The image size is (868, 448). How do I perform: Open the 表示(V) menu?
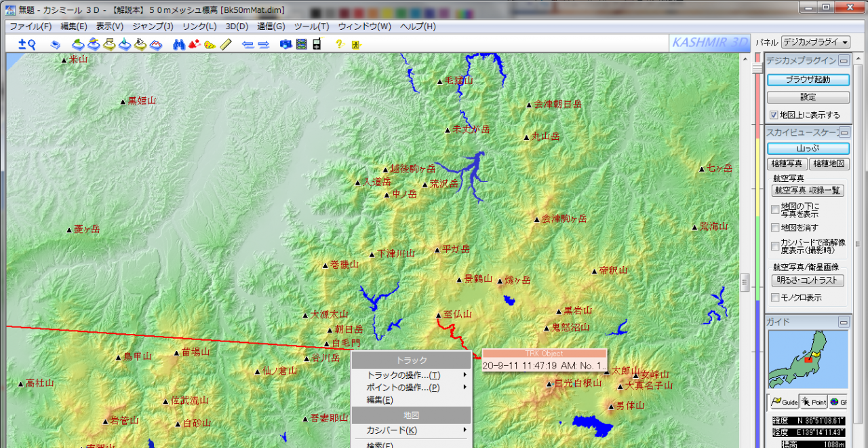(x=110, y=26)
